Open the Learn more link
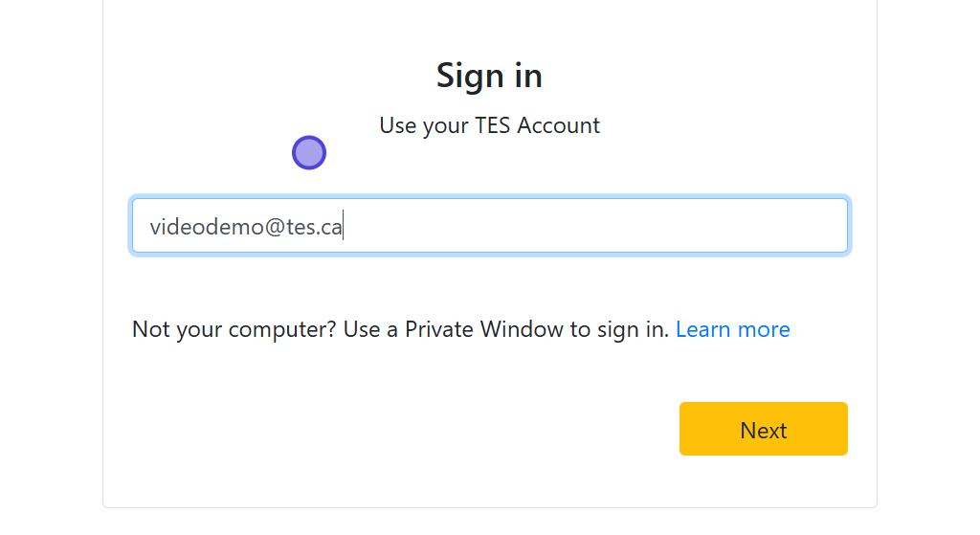The image size is (980, 535). 732,329
